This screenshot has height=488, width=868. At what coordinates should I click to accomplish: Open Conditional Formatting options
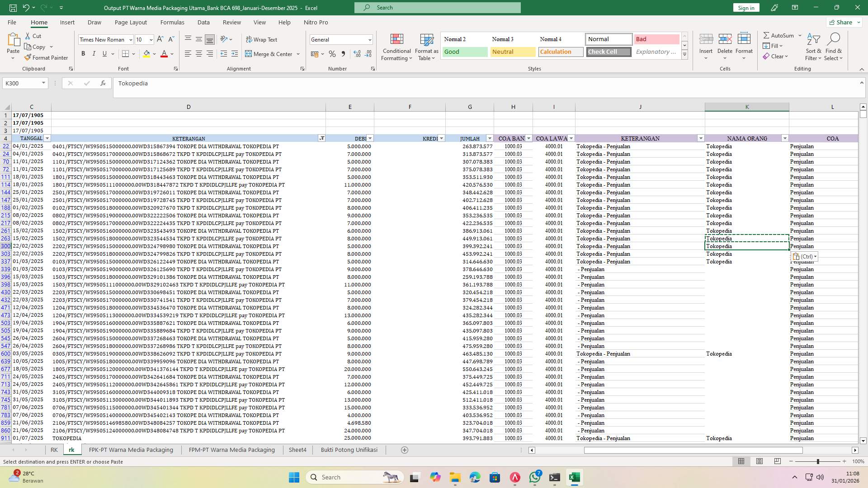pyautogui.click(x=396, y=47)
